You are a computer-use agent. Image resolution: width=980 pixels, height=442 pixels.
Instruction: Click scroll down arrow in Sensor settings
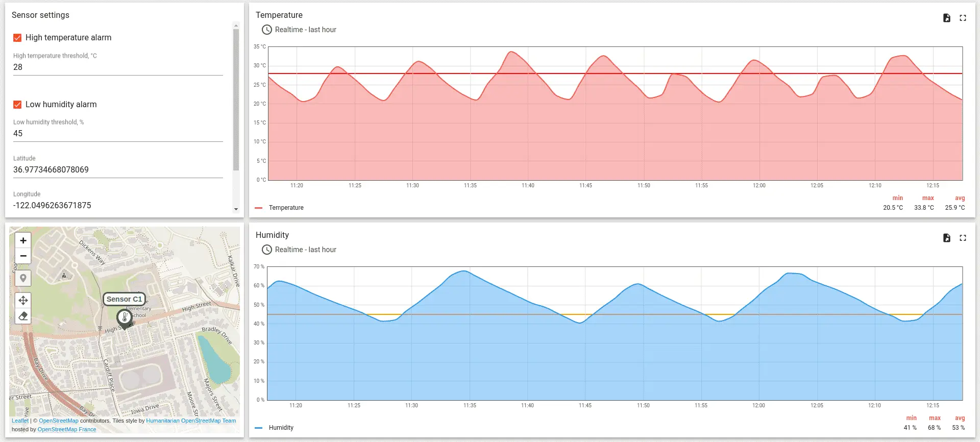click(x=236, y=209)
